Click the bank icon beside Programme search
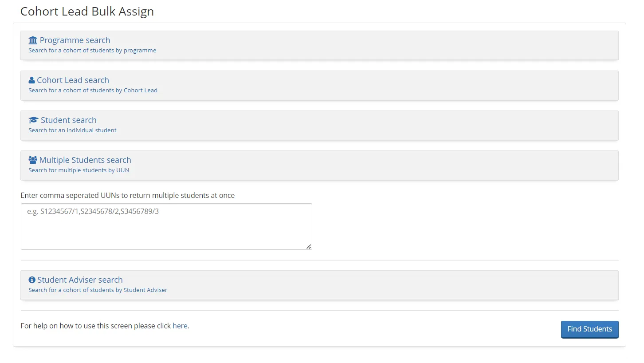644x363 pixels. (33, 39)
